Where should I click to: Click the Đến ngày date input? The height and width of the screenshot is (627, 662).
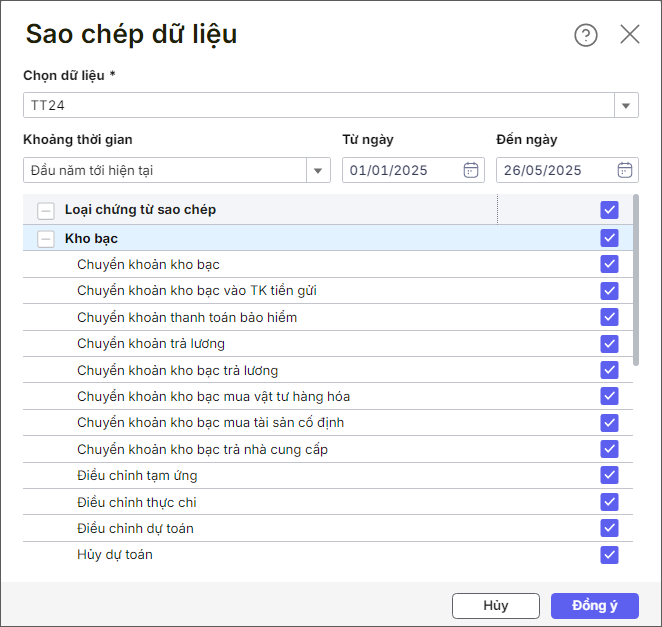click(x=555, y=170)
